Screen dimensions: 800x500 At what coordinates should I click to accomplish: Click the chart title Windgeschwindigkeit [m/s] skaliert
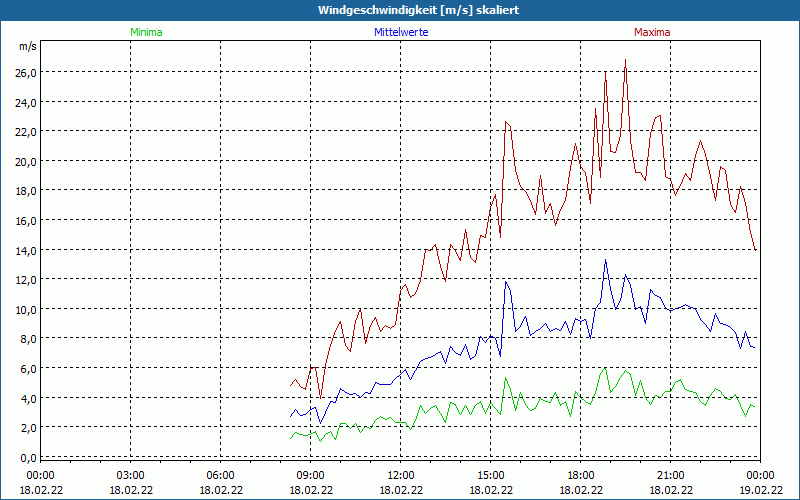click(x=418, y=10)
